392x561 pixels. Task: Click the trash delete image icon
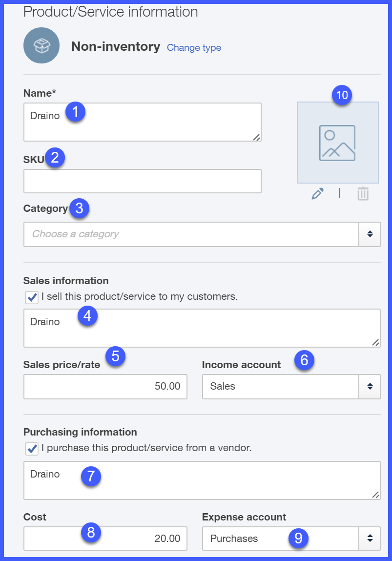coord(363,193)
